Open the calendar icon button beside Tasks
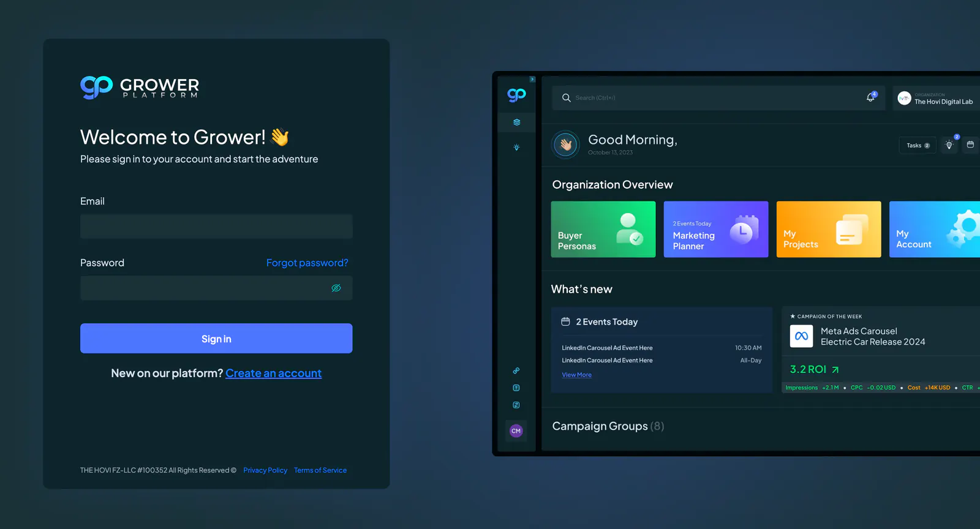Screen dimensions: 980x529 (970, 144)
